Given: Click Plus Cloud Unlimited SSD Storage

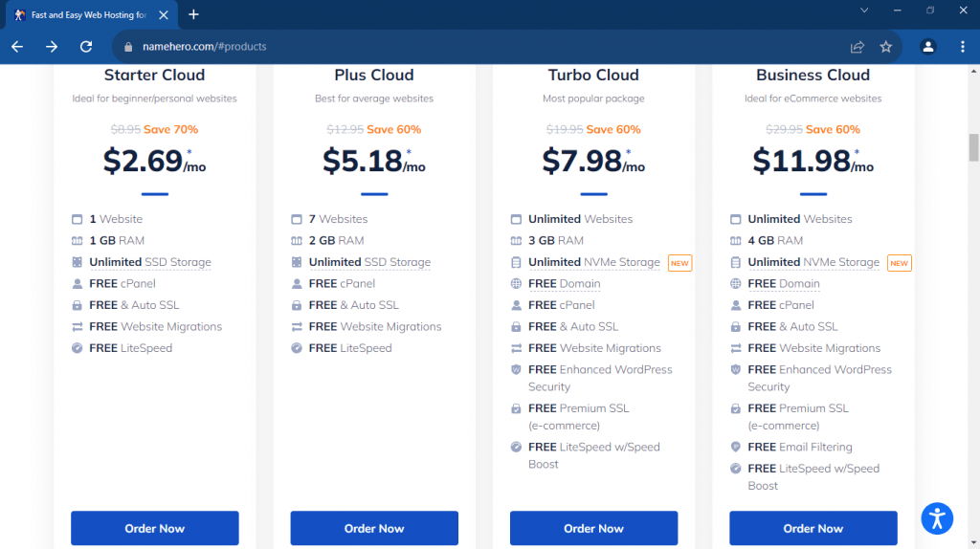Looking at the screenshot, I should [x=369, y=262].
